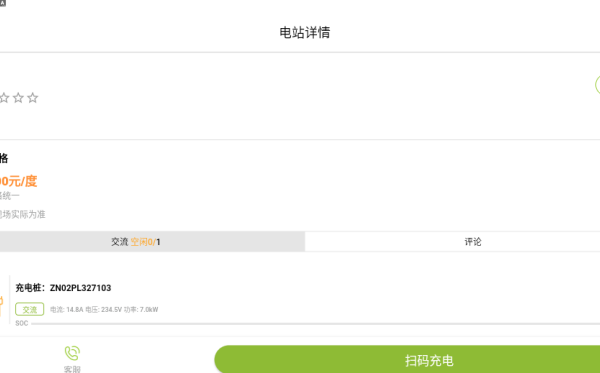This screenshot has width=600, height=373.
Task: Click the middle visible rating star
Action: (x=18, y=98)
